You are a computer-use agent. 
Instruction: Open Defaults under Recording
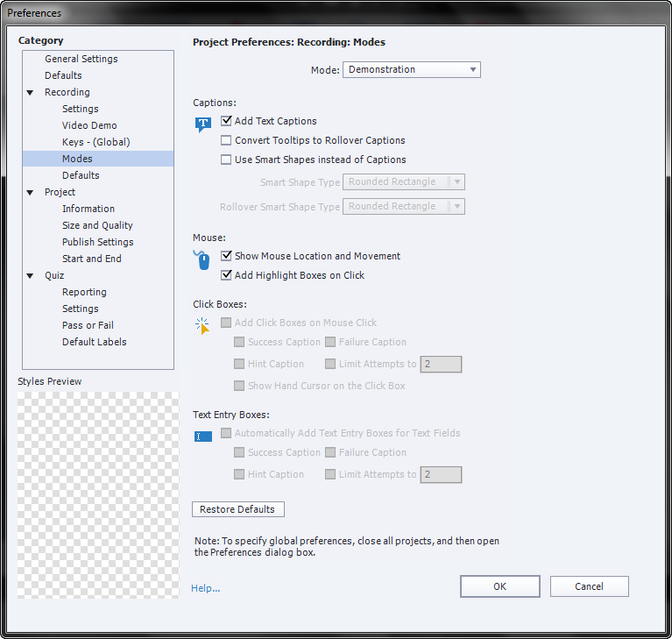pyautogui.click(x=81, y=175)
